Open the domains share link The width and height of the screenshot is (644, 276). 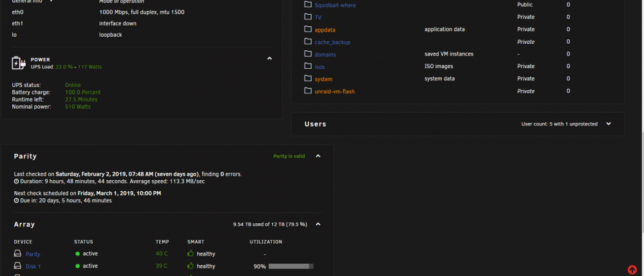(325, 55)
